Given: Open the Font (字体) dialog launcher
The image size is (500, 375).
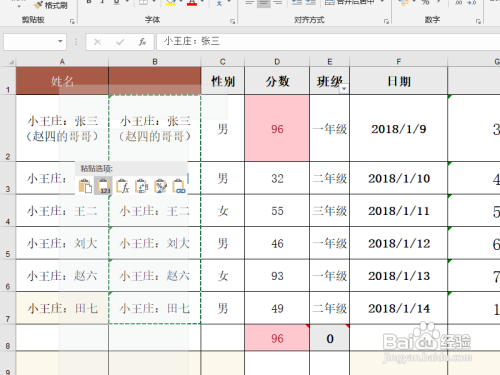Looking at the screenshot, I should coord(232,21).
